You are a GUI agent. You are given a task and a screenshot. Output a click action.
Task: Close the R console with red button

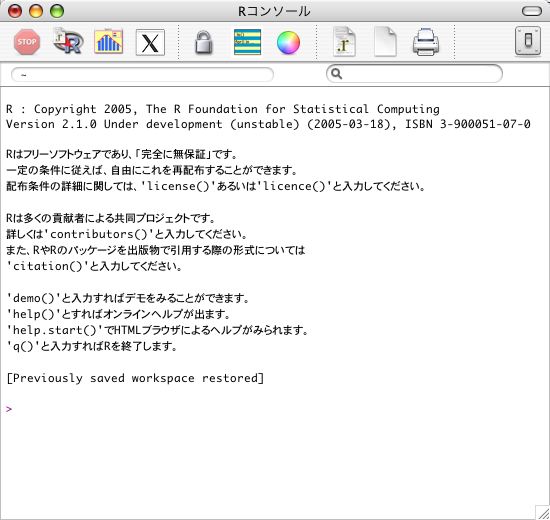[15, 11]
